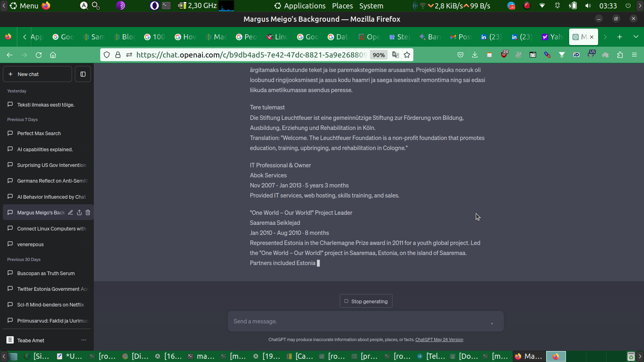The height and width of the screenshot is (362, 644).
Task: Save page to Pocket
Action: pos(460,55)
